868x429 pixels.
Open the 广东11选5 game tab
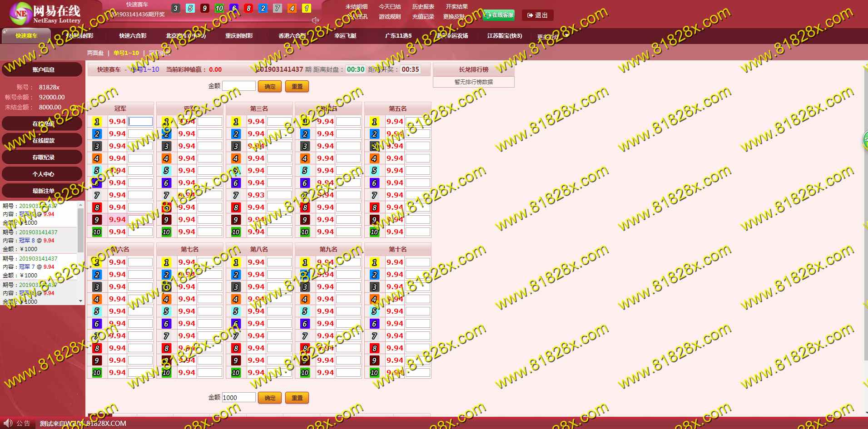(398, 36)
